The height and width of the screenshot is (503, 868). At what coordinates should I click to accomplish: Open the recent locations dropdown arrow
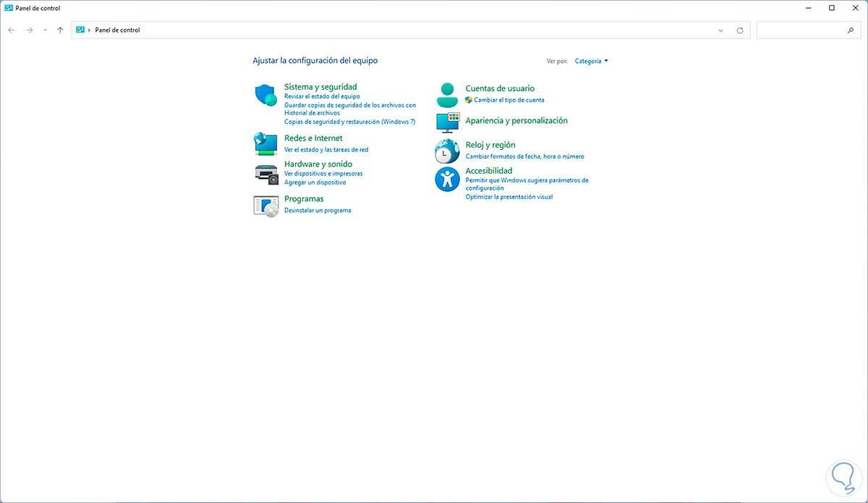(45, 30)
